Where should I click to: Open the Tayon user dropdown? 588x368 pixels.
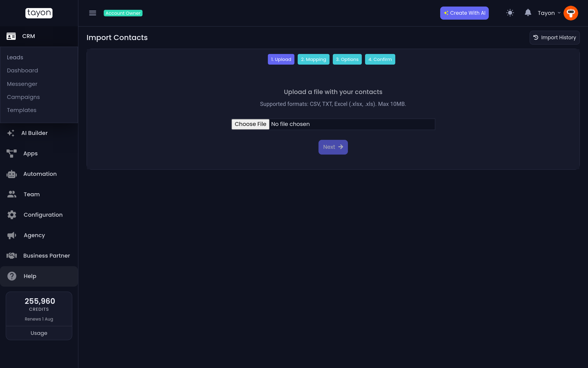pos(549,13)
